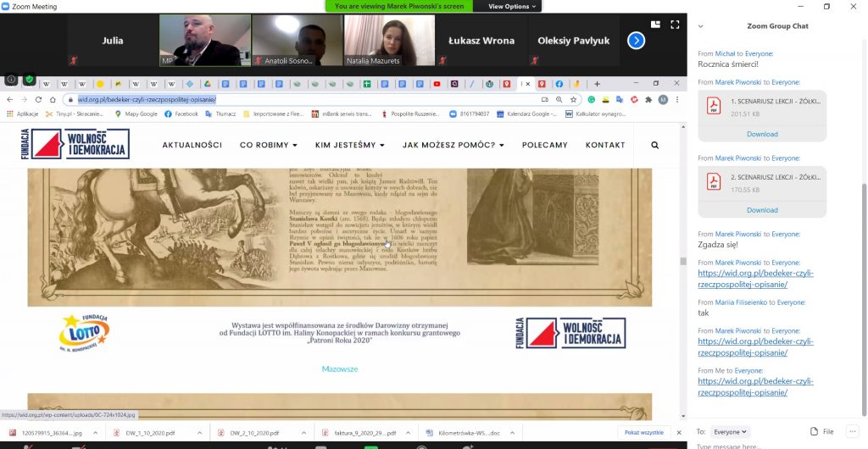868x449 pixels.
Task: Open View Options dropdown
Action: pyautogui.click(x=512, y=6)
